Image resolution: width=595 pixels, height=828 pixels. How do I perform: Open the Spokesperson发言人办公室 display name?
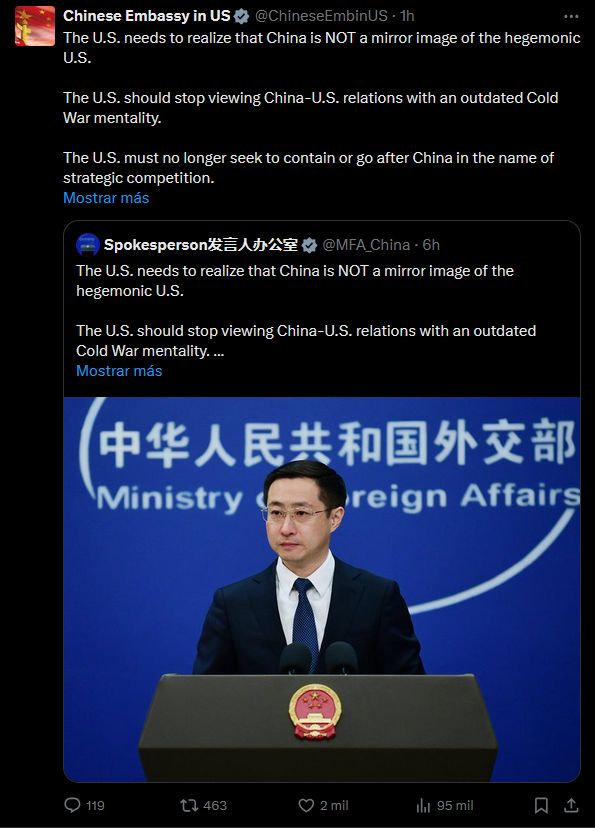click(x=201, y=245)
